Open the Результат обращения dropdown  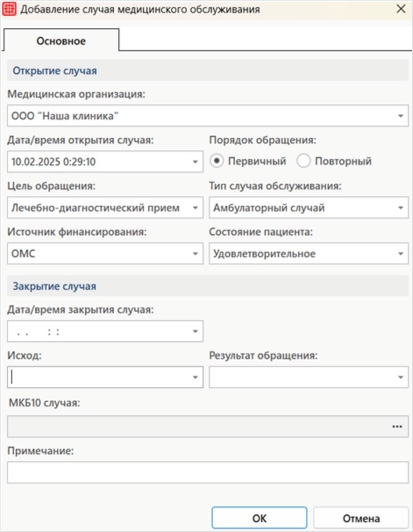[401, 377]
